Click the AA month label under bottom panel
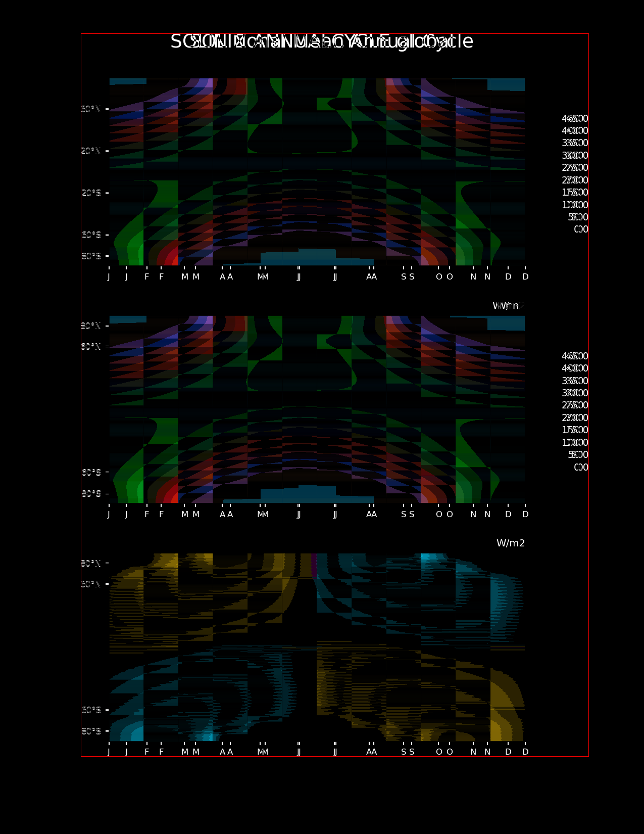This screenshot has height=834, width=644. pos(372,752)
